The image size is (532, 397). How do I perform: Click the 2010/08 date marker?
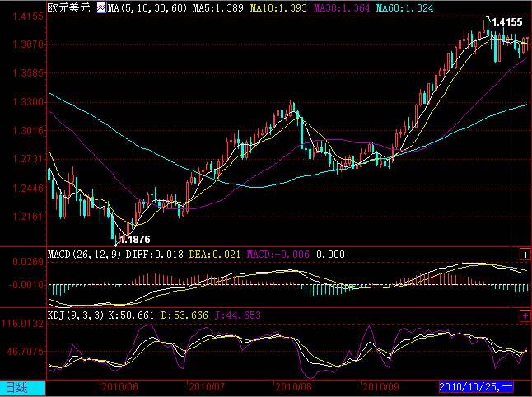point(293,387)
